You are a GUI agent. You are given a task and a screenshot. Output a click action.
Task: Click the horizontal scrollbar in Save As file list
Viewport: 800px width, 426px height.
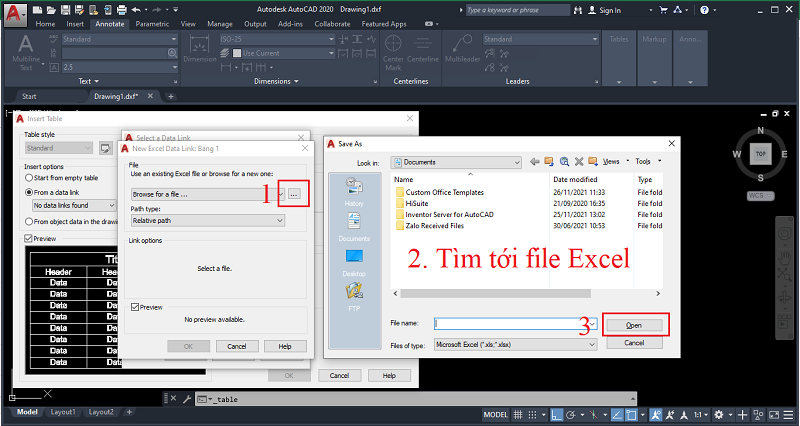coord(495,293)
